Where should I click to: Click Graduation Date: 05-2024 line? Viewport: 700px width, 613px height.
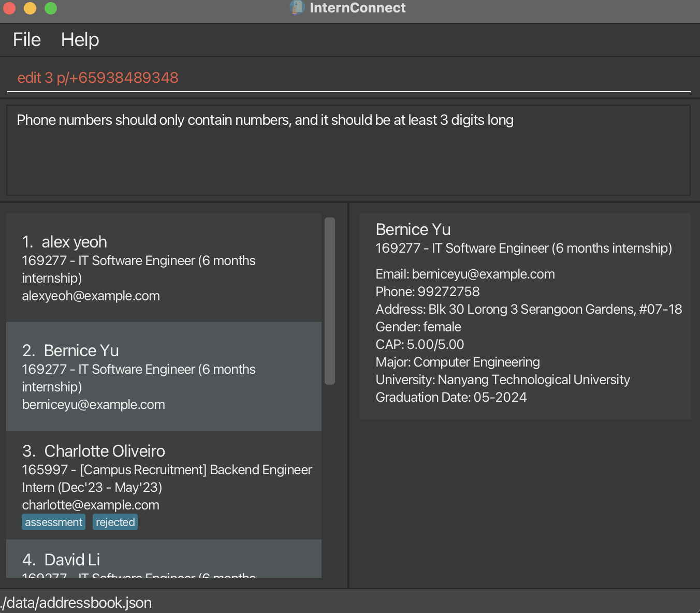pos(451,397)
